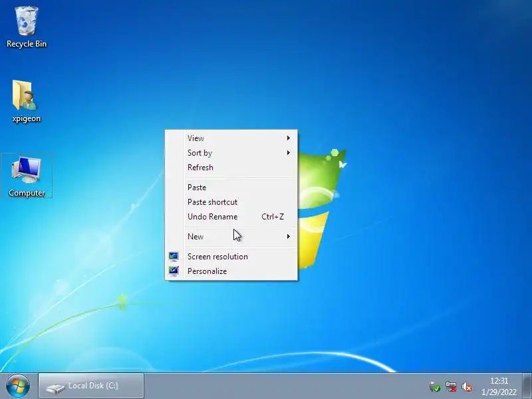532x399 pixels.
Task: Open the clock showing 12:31
Action: point(499,386)
